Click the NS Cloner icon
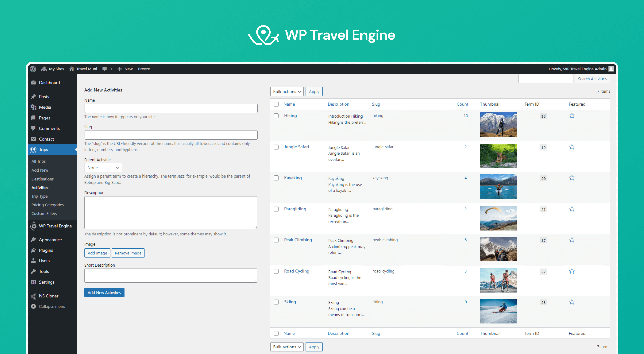Screen dimensions: 644x354 (x=33, y=296)
